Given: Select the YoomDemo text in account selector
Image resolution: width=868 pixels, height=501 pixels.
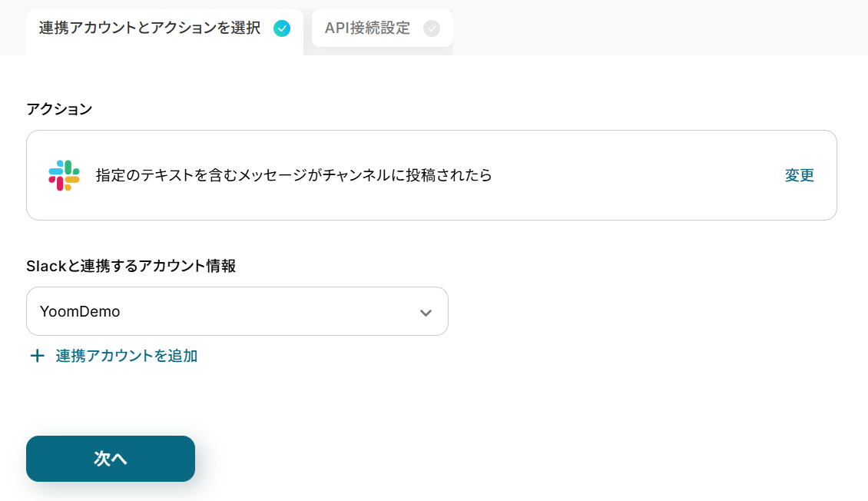Looking at the screenshot, I should pyautogui.click(x=80, y=312).
